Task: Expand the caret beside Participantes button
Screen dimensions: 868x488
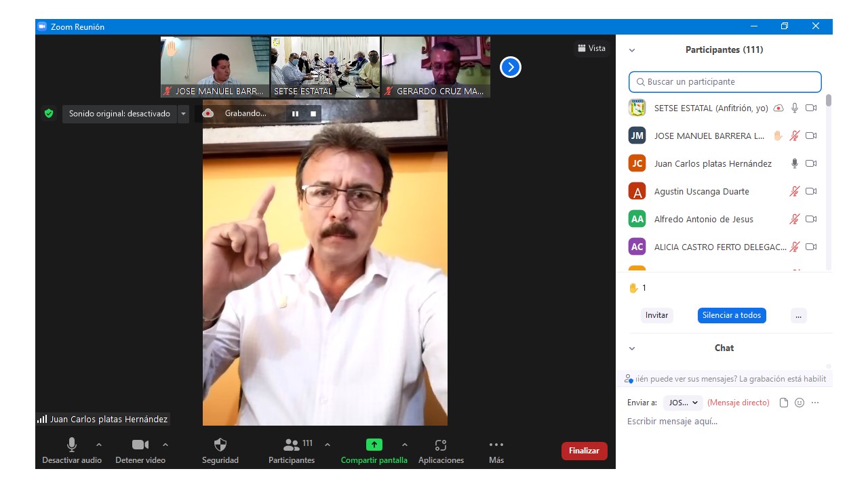Action: (x=328, y=445)
